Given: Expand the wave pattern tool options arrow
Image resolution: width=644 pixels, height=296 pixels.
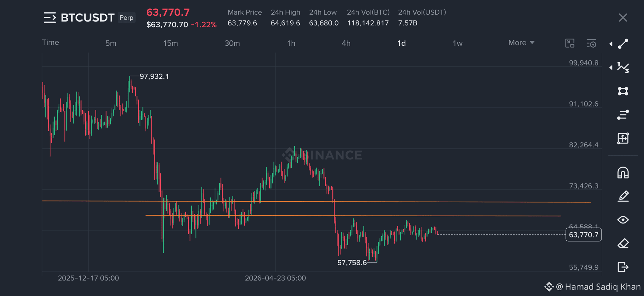Looking at the screenshot, I should [611, 67].
